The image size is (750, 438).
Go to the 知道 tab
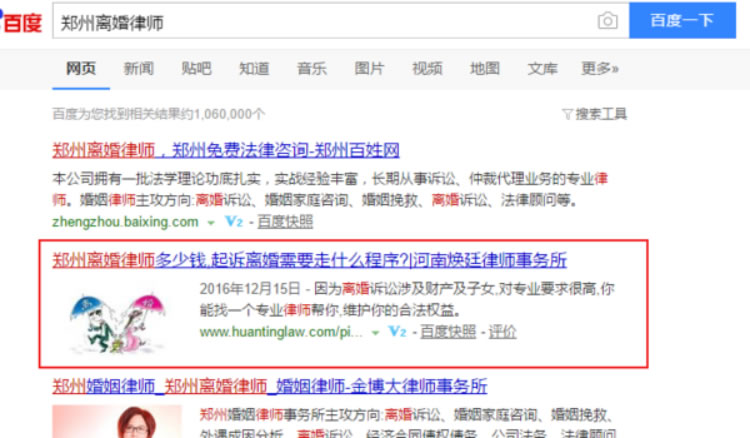click(x=254, y=69)
